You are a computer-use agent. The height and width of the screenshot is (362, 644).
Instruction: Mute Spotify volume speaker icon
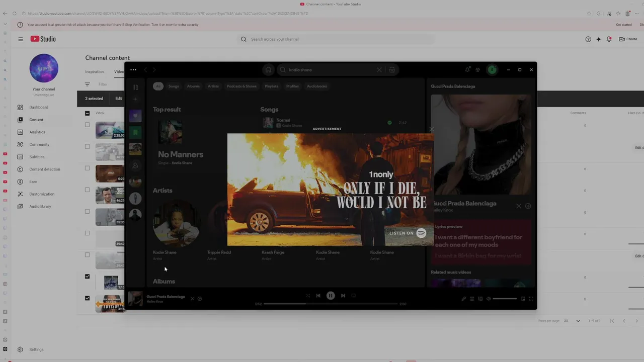click(489, 299)
